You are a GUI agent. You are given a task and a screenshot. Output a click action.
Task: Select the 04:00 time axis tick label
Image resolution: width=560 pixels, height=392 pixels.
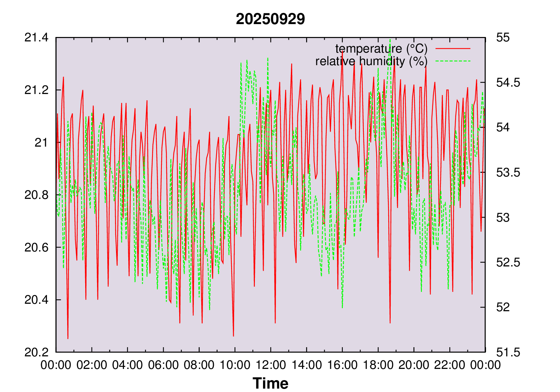pos(127,365)
